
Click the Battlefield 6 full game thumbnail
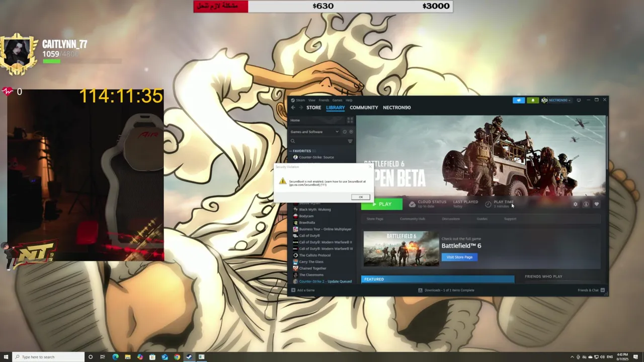tap(401, 249)
